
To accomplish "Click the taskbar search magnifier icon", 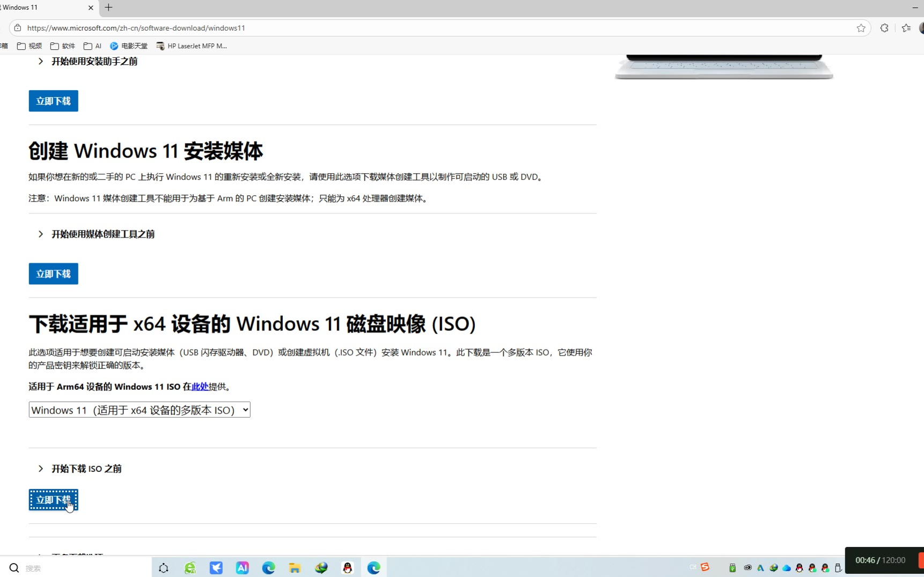I will (14, 568).
